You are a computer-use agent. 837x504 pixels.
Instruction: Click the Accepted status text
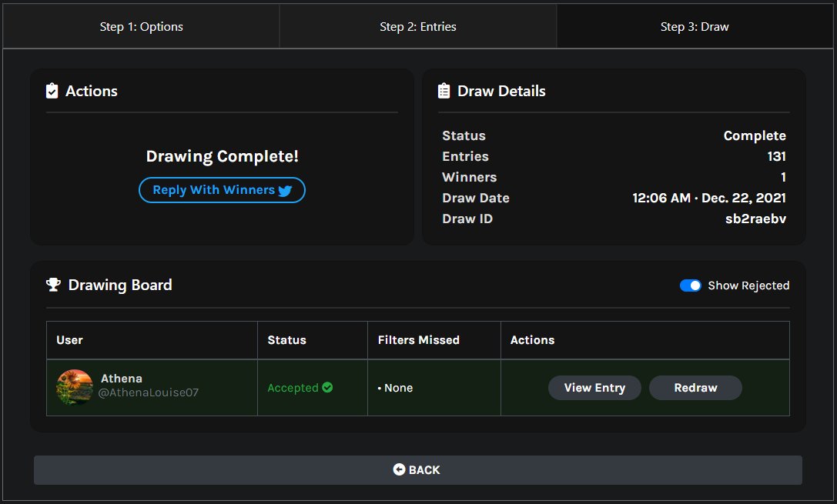click(293, 388)
